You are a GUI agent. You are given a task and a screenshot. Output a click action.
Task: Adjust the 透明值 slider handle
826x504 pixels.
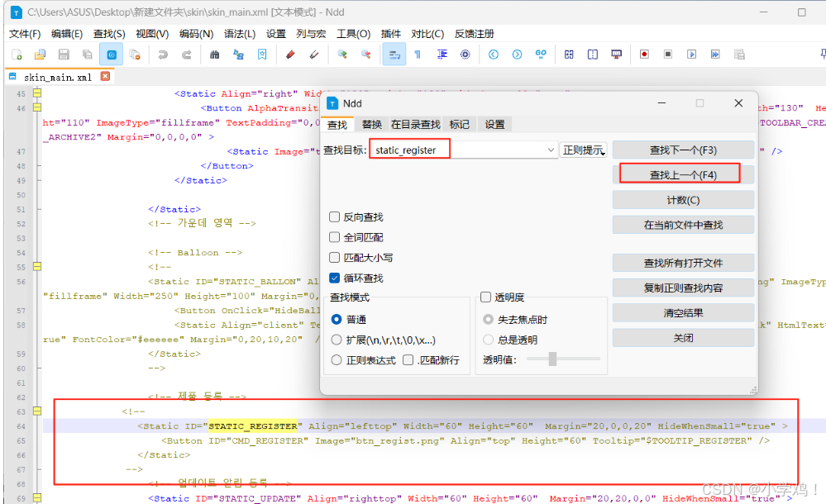coord(552,359)
